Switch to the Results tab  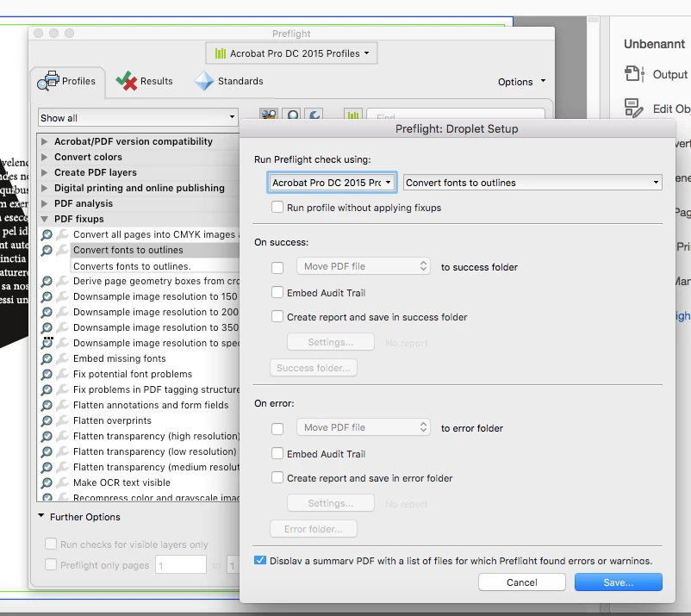coord(145,81)
